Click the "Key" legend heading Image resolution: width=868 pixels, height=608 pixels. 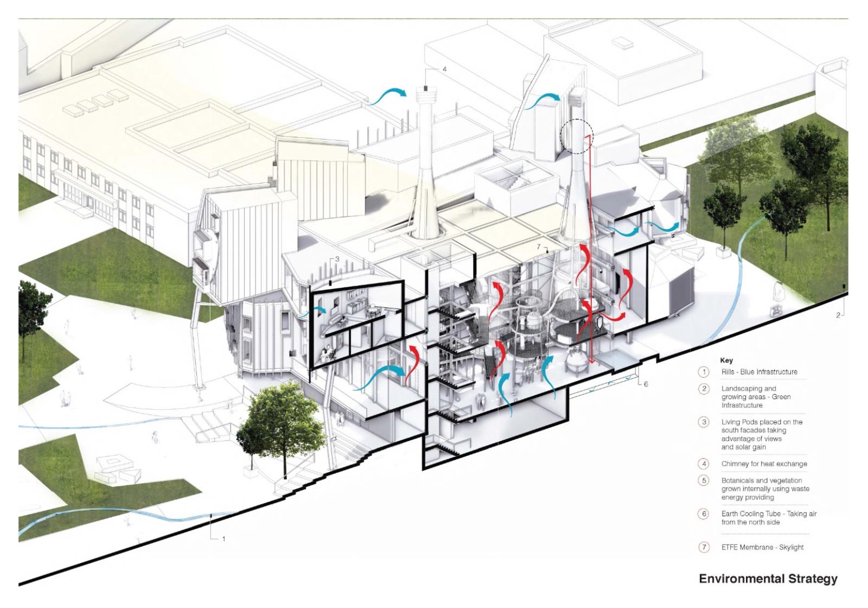tap(726, 360)
